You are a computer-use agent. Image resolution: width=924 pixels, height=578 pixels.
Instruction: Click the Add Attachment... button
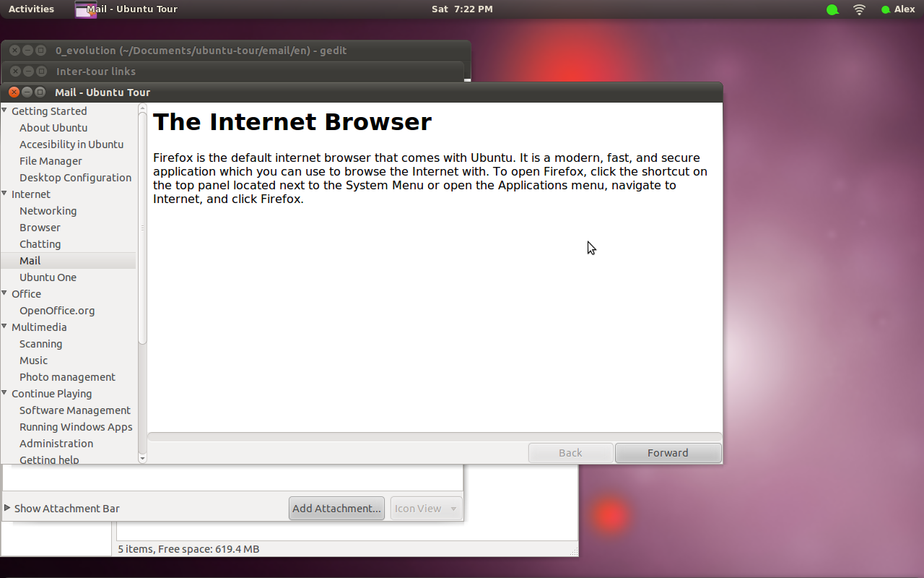coord(336,509)
